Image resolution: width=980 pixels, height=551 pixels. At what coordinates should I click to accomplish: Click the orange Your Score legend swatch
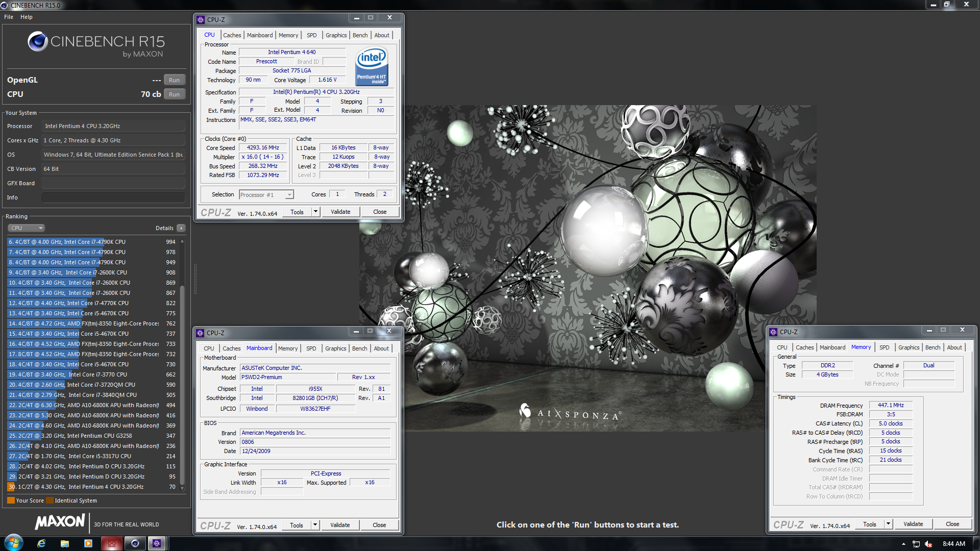click(x=11, y=500)
